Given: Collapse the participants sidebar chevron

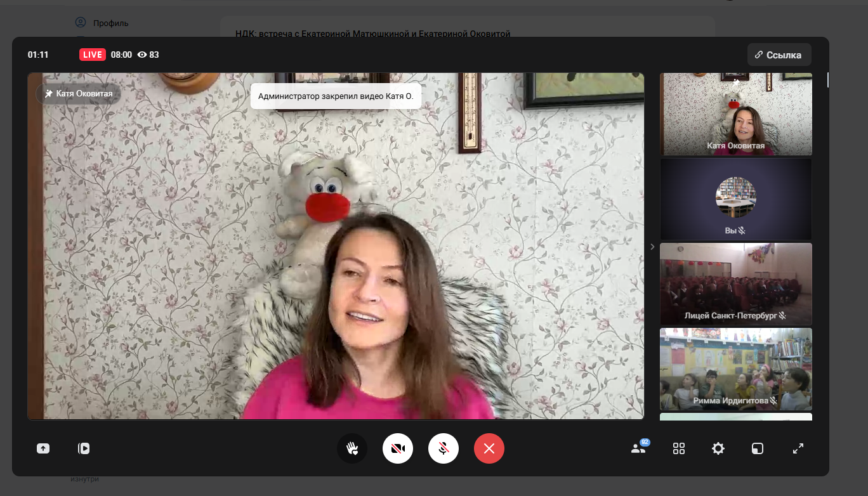Looking at the screenshot, I should (x=652, y=247).
